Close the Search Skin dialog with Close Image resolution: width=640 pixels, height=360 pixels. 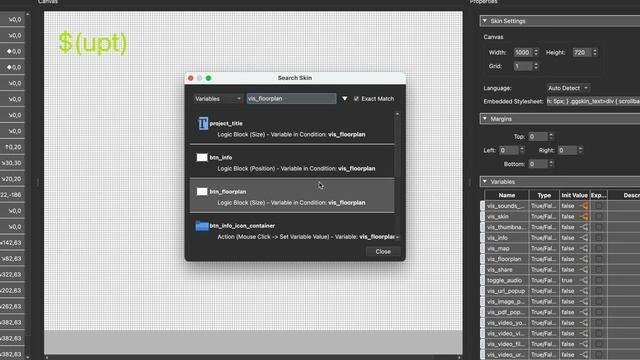click(383, 251)
